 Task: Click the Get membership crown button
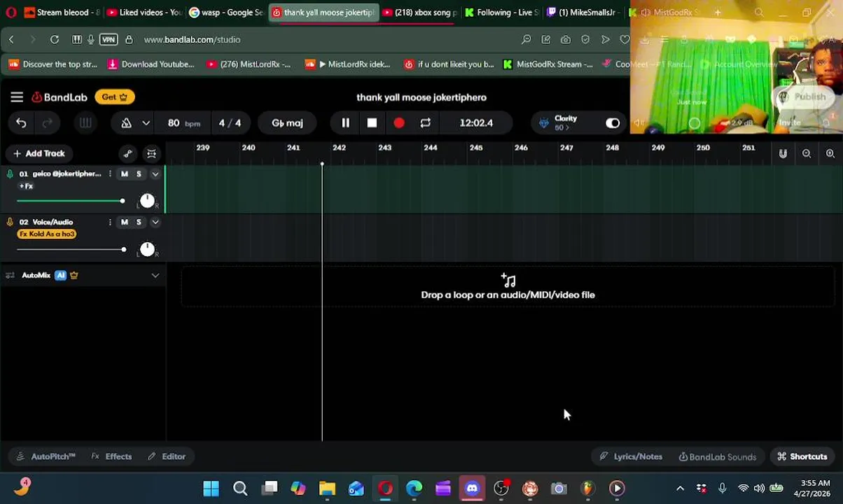115,97
